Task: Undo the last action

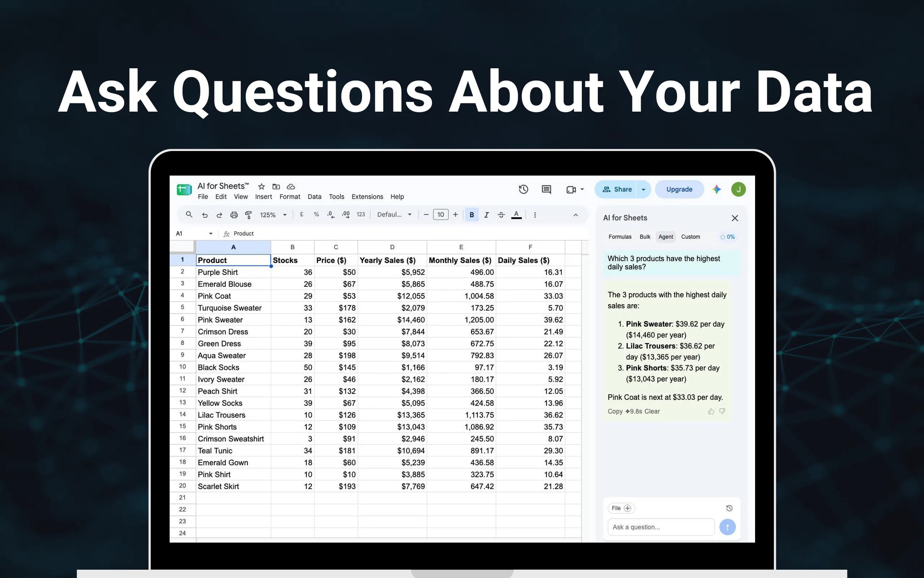Action: pos(205,215)
